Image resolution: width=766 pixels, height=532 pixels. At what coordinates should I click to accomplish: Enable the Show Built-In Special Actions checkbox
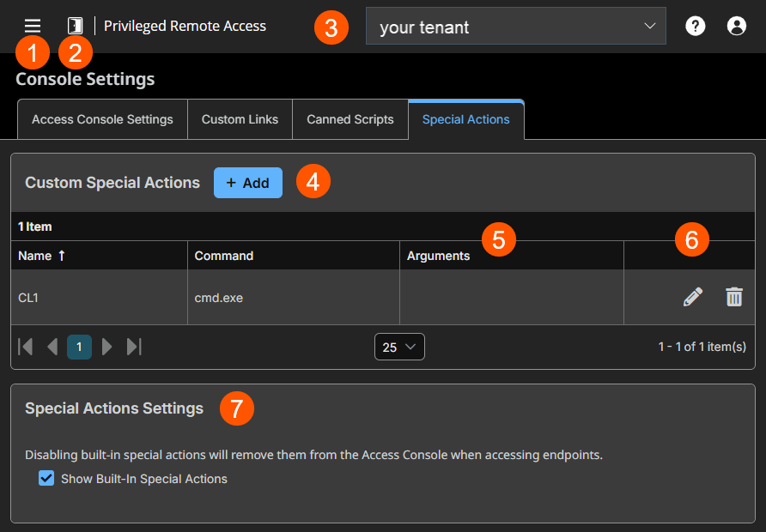click(46, 478)
